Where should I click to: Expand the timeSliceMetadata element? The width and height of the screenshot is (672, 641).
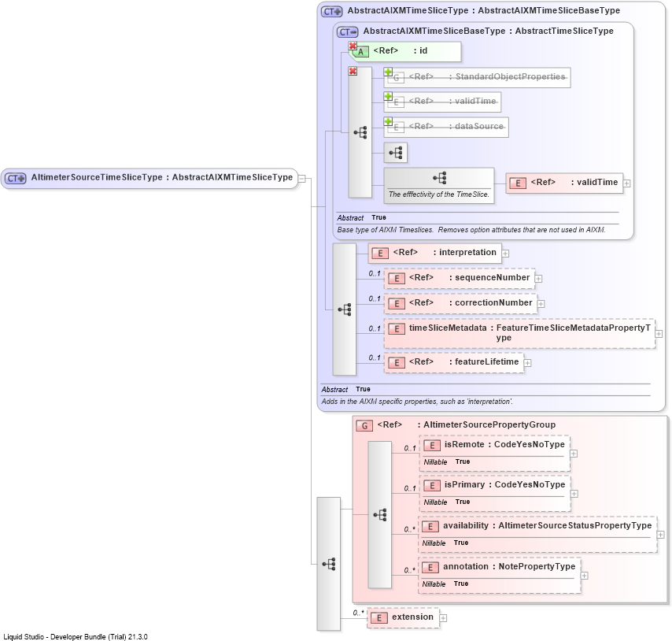659,334
